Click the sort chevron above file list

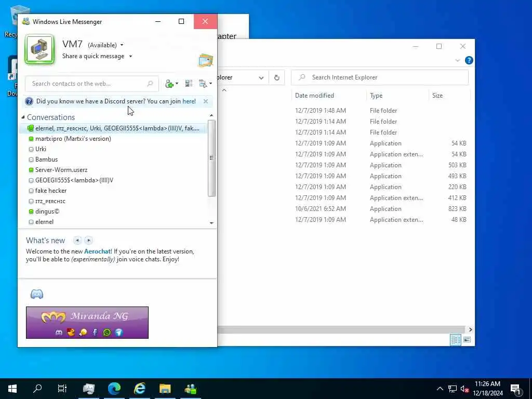pos(224,90)
